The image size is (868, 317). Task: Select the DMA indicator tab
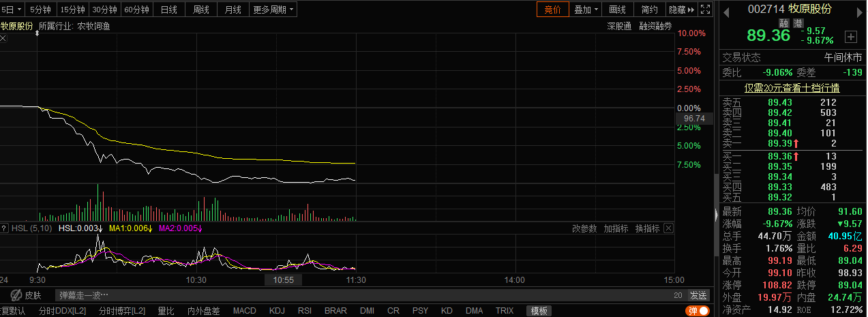coord(474,311)
